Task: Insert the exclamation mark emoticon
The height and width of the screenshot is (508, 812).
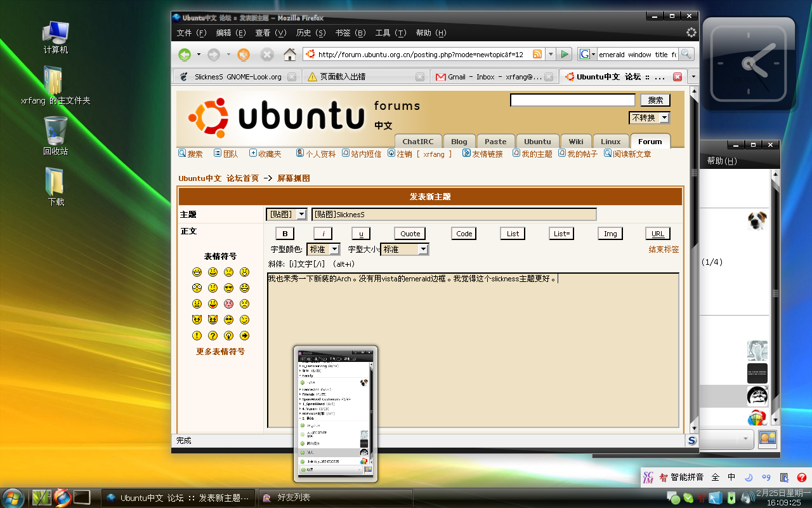Action: click(197, 335)
